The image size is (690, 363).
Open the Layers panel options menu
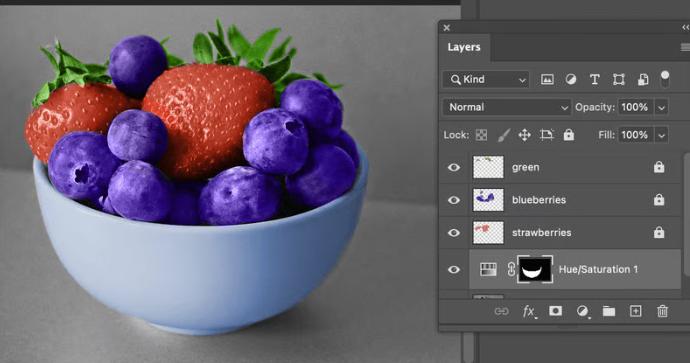685,47
